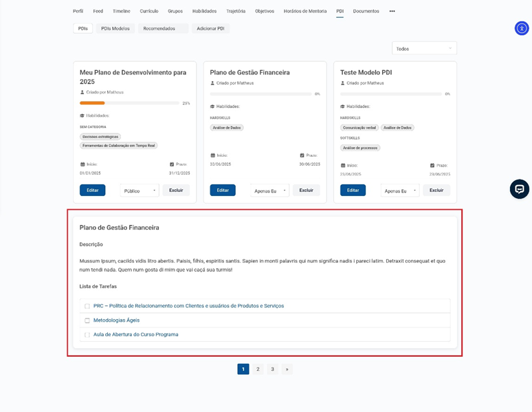Click the Prazo check icon in Teste Modelo PDI
This screenshot has height=412, width=532.
click(x=432, y=166)
